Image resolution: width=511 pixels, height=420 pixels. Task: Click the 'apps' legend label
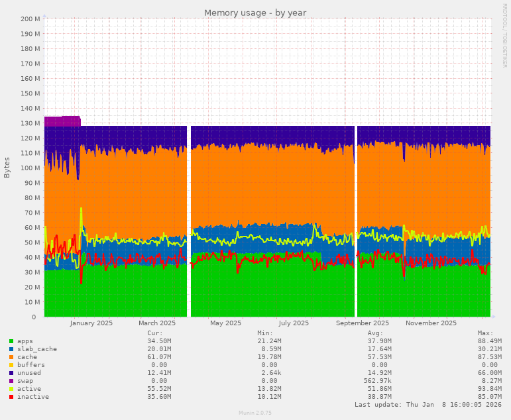[25, 341]
